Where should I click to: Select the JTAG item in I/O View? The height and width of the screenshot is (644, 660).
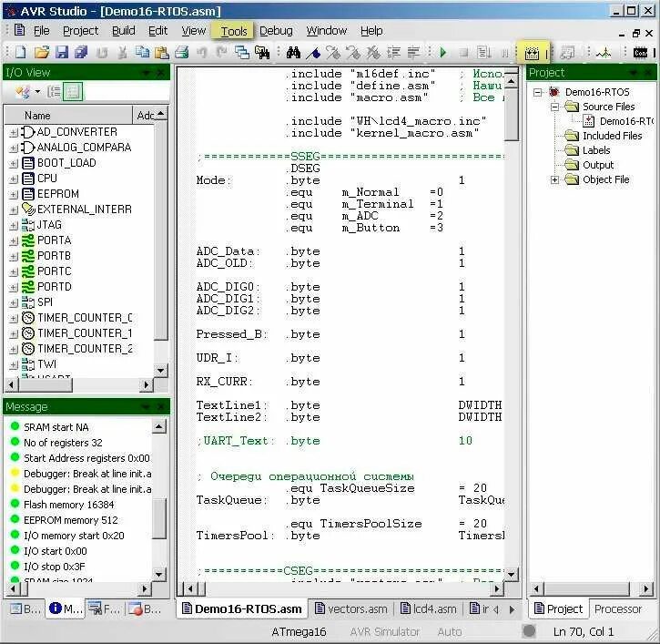(49, 225)
